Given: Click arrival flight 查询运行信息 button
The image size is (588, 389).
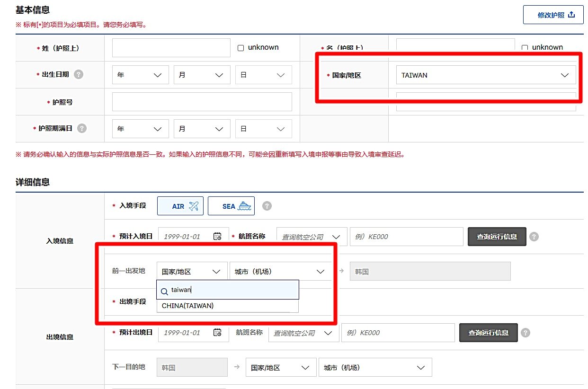Looking at the screenshot, I should point(497,237).
